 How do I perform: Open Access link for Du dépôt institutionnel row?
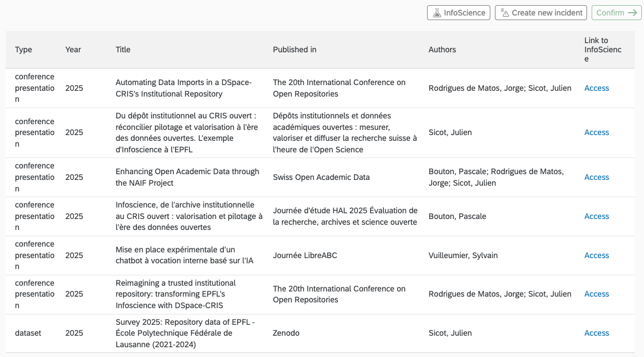(x=596, y=132)
